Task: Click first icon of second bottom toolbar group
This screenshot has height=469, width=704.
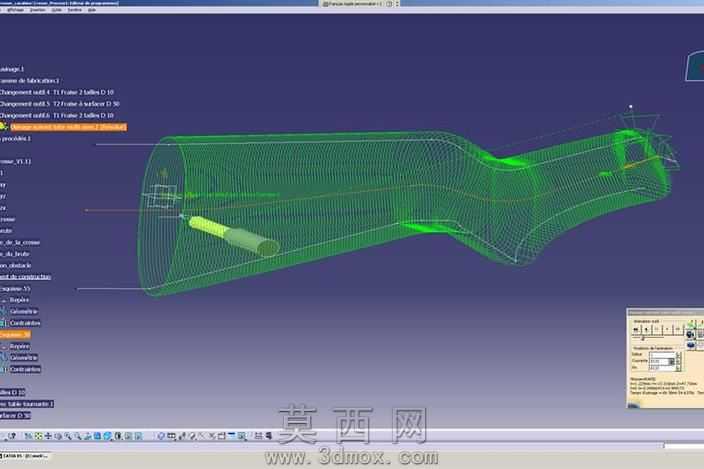Action: (x=161, y=436)
